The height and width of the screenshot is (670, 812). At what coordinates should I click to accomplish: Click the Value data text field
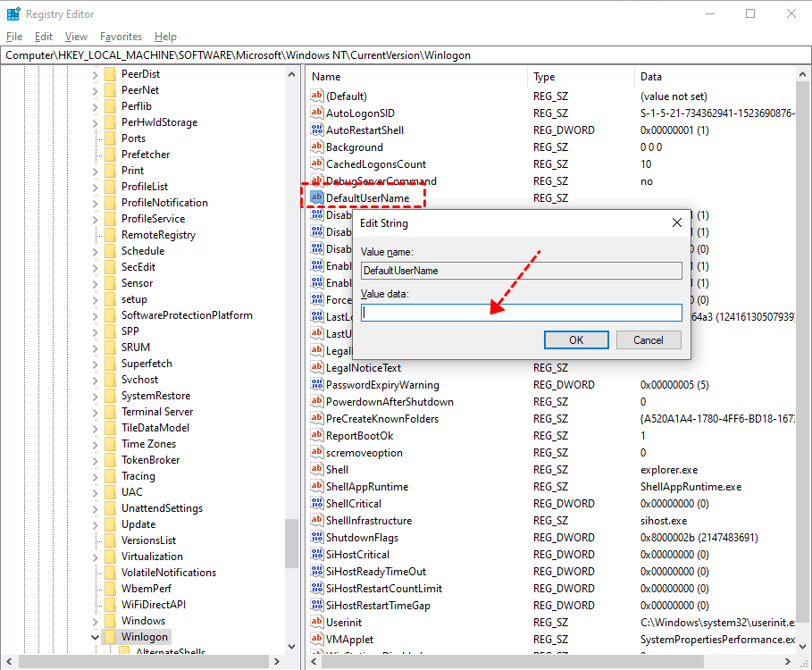click(x=521, y=312)
